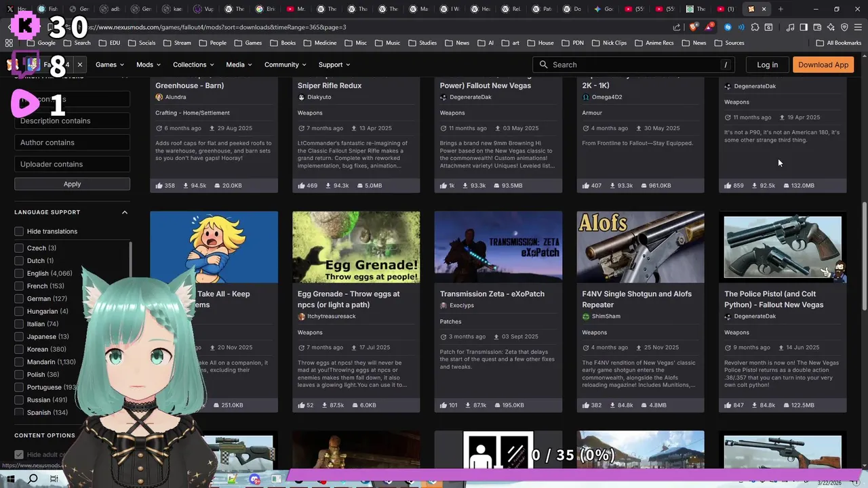The height and width of the screenshot is (488, 868).
Task: Click the Brave Rewards triangle icon
Action: [707, 27]
